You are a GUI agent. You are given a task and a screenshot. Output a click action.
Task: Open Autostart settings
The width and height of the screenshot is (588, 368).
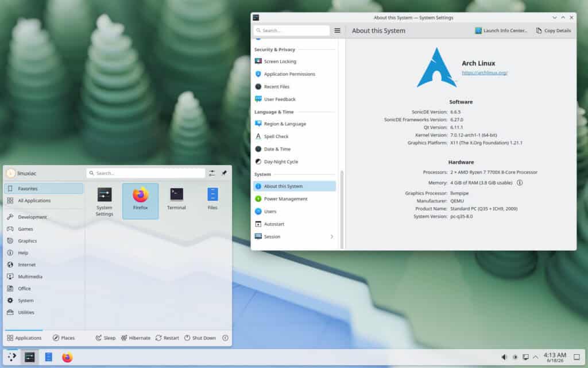click(295, 224)
